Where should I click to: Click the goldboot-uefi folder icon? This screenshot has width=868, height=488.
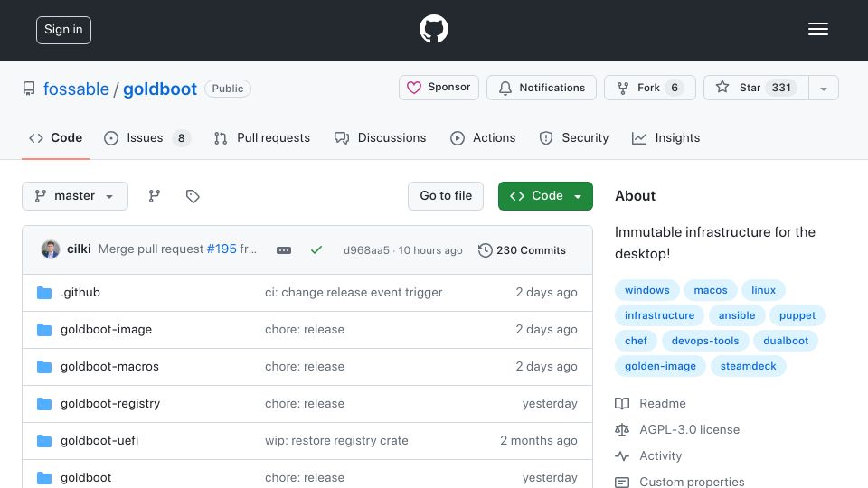pyautogui.click(x=44, y=441)
